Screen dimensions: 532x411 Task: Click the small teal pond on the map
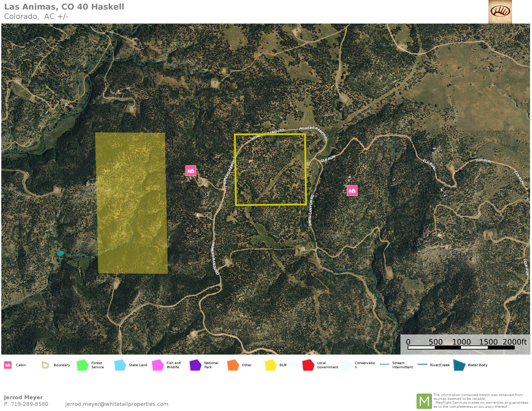pyautogui.click(x=60, y=254)
